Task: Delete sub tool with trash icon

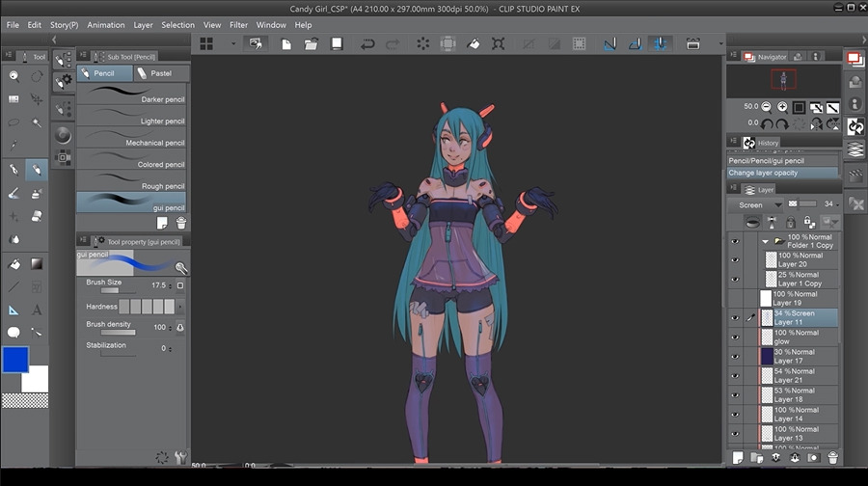Action: (181, 223)
